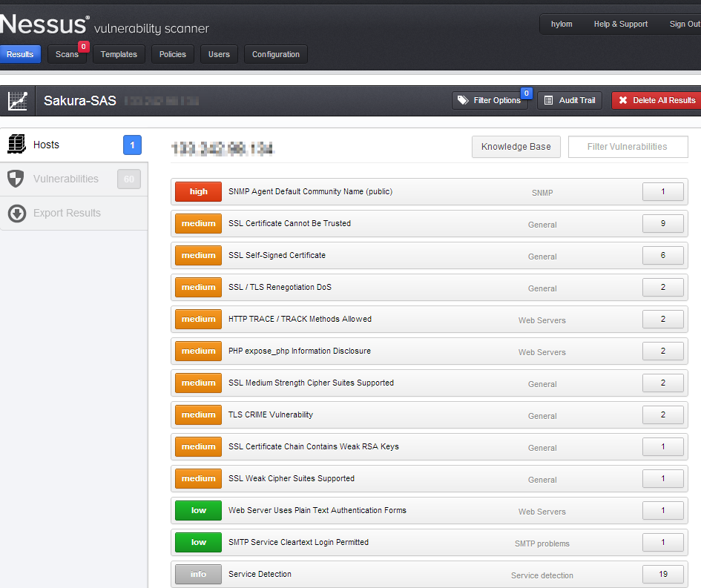Open the Results tab
This screenshot has height=588, width=701.
[20, 54]
